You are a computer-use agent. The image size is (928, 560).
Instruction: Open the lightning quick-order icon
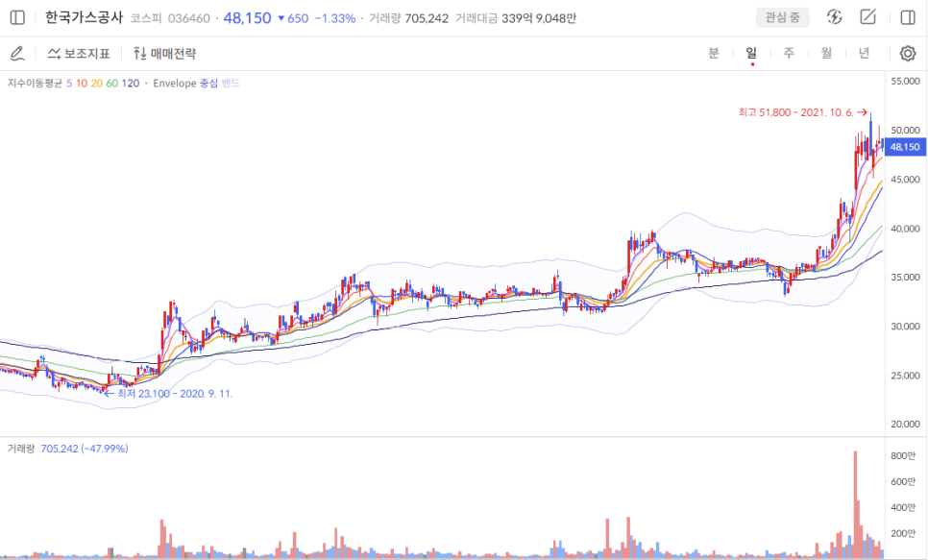[x=835, y=17]
